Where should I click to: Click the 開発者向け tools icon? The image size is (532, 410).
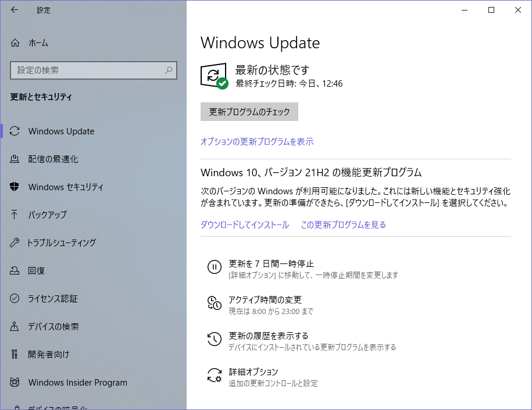(x=15, y=354)
